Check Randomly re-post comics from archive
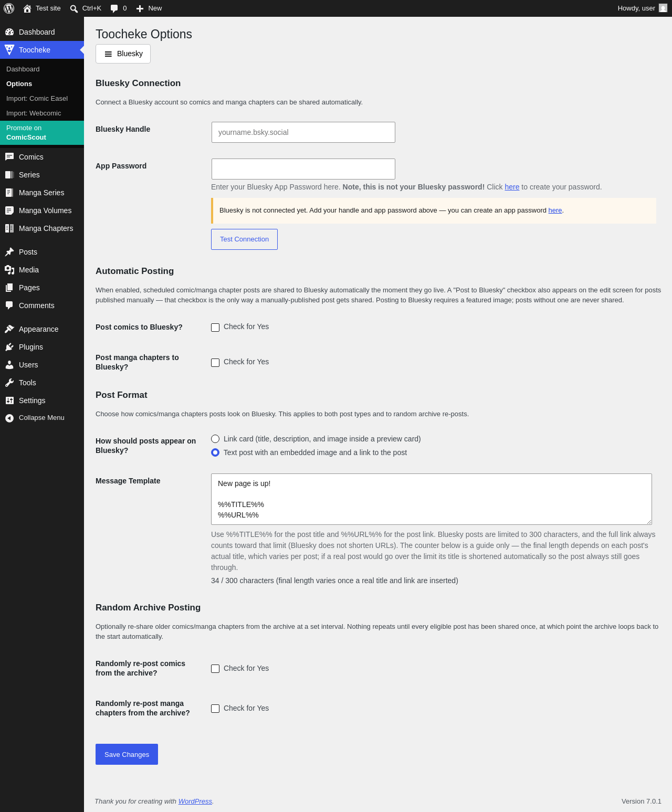Screen dimensions: 672x812 215,669
